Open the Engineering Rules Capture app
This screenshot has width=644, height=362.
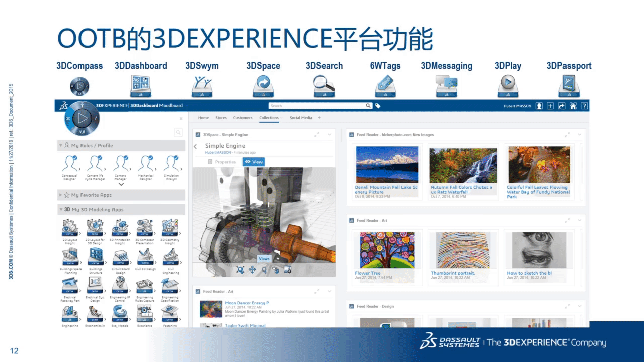coord(145,290)
